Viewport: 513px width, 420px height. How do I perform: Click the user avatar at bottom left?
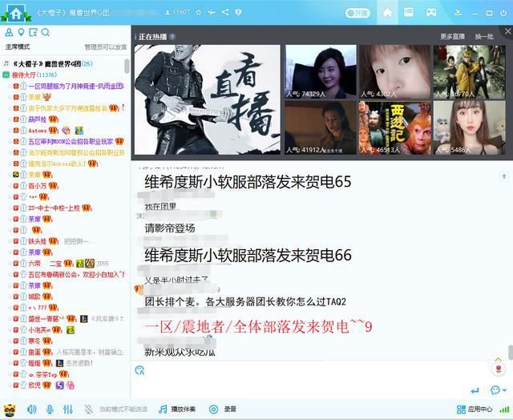[10, 410]
